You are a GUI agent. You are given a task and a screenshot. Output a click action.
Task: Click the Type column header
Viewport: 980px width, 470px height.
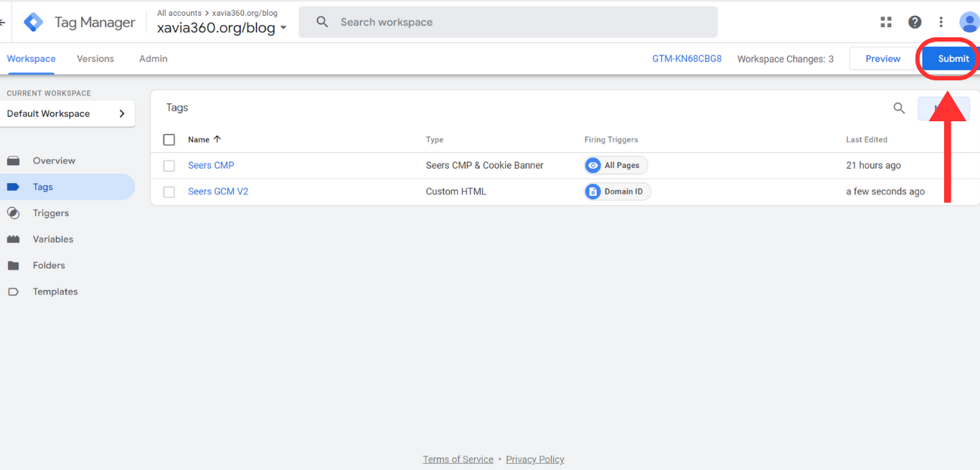435,139
